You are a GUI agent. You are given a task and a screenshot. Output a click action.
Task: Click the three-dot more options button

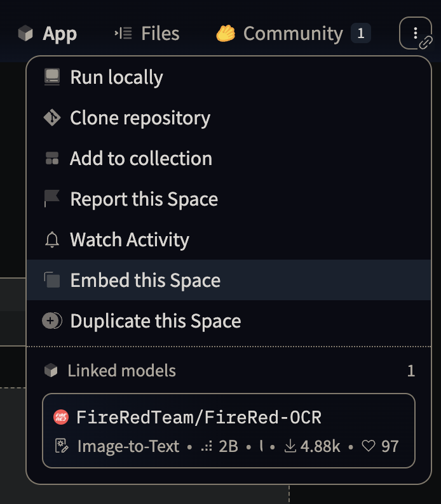415,33
